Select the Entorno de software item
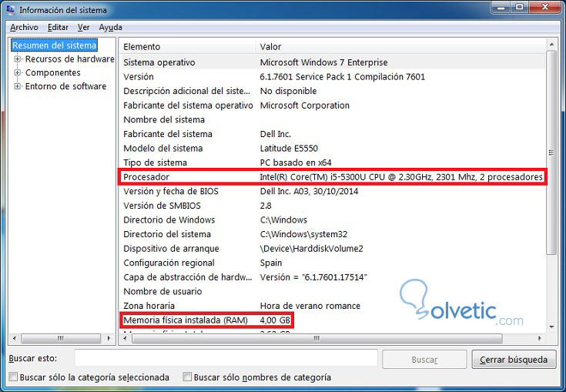Image resolution: width=566 pixels, height=392 pixels. click(65, 86)
